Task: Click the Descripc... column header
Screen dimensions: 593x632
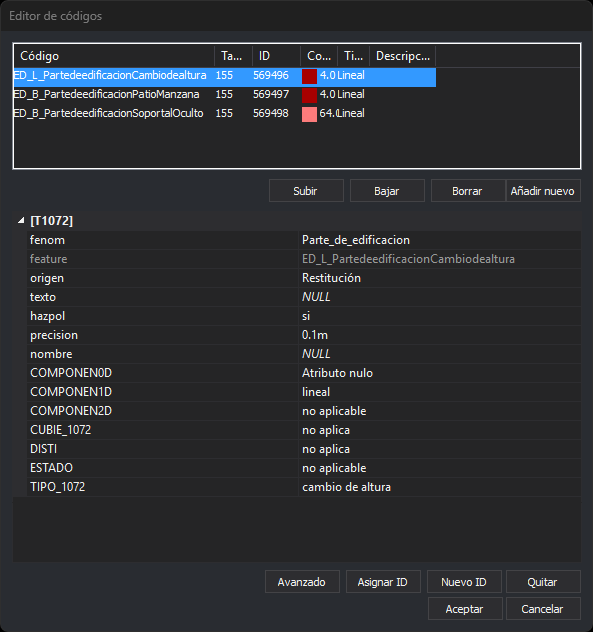Action: coord(403,56)
